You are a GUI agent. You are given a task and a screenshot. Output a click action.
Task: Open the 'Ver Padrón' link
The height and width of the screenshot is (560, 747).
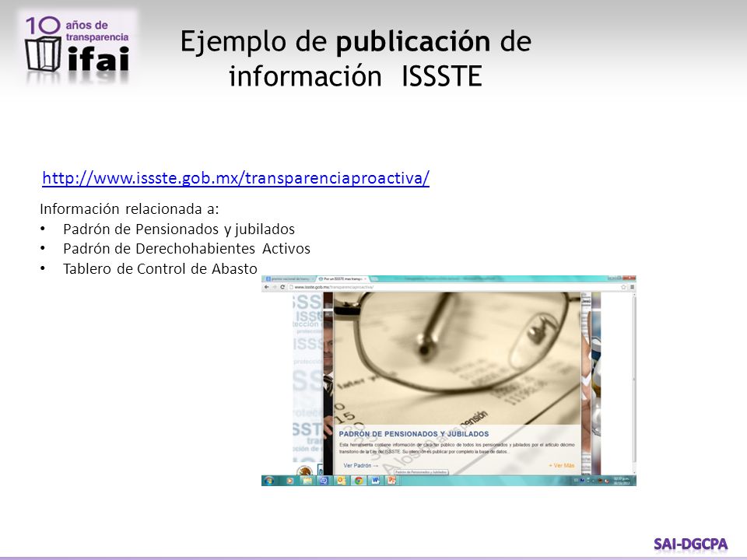(360, 465)
